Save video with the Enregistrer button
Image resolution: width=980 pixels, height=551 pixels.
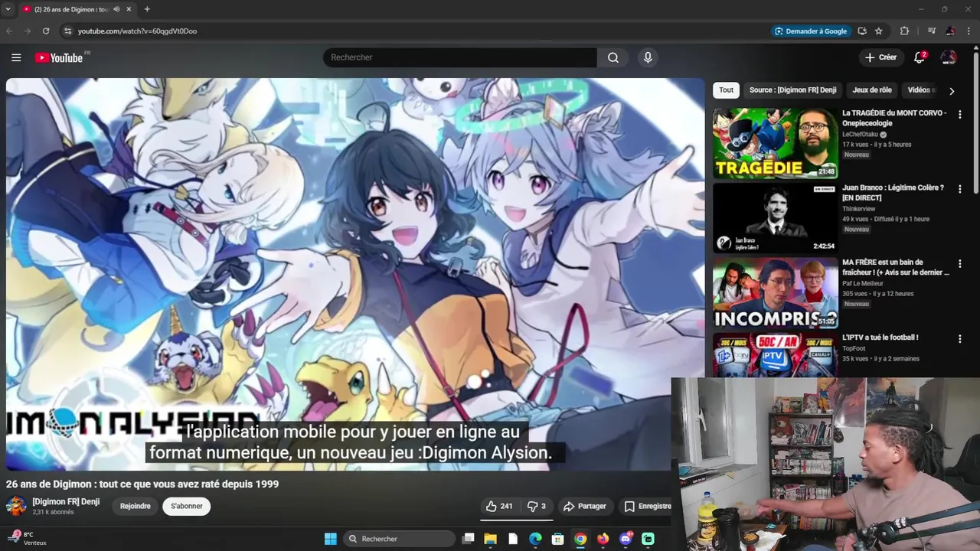(647, 506)
